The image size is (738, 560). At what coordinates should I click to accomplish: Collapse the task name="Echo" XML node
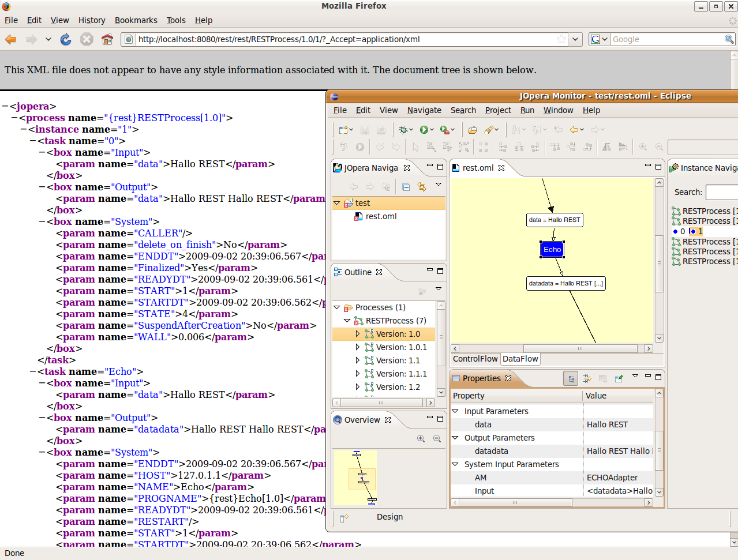[x=33, y=372]
